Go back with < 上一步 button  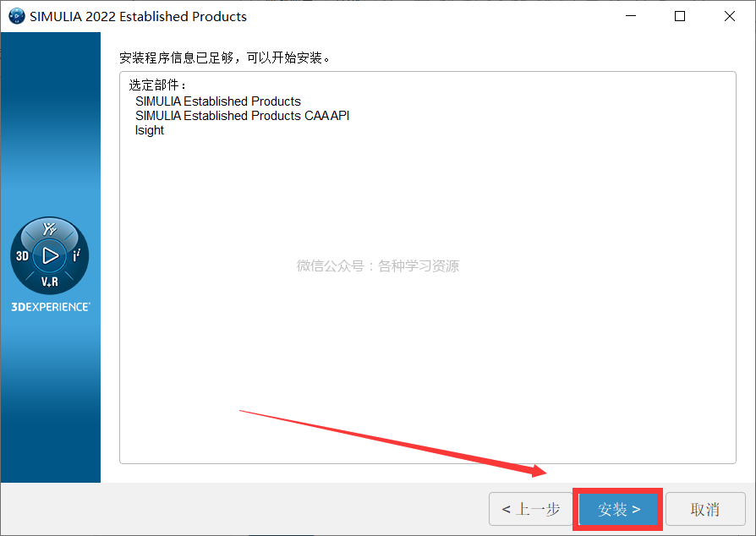point(531,509)
